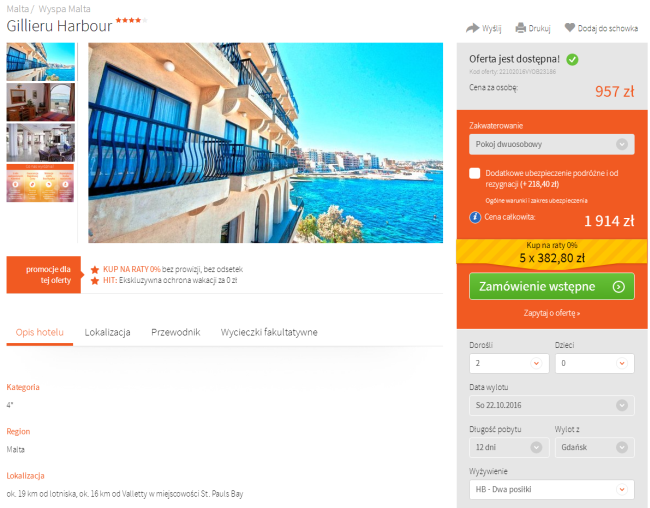Viewport: 650px width, 508px height.
Task: Select the hotel room interior thumbnail
Action: click(41, 102)
